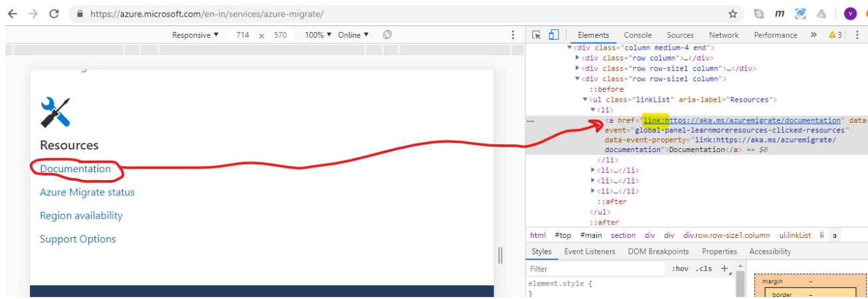The height and width of the screenshot is (299, 868).
Task: Bookmark this page with the star icon
Action: pos(733,13)
